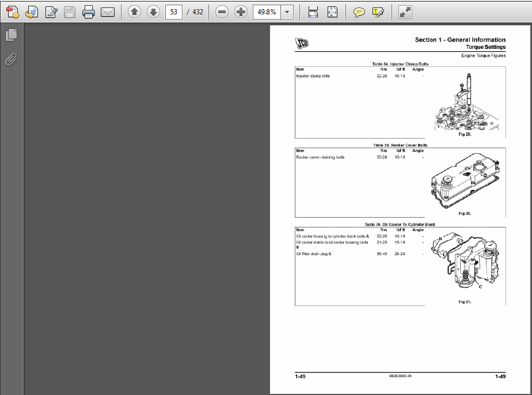Screen dimensions: 532x395
Task: Click the zoom value field showing 49.8%
Action: (267, 12)
